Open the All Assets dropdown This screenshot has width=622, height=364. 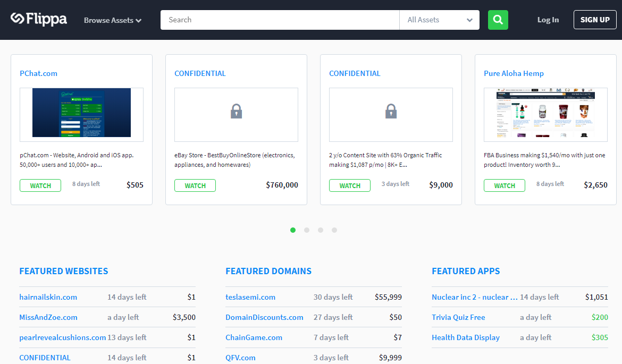pos(440,20)
